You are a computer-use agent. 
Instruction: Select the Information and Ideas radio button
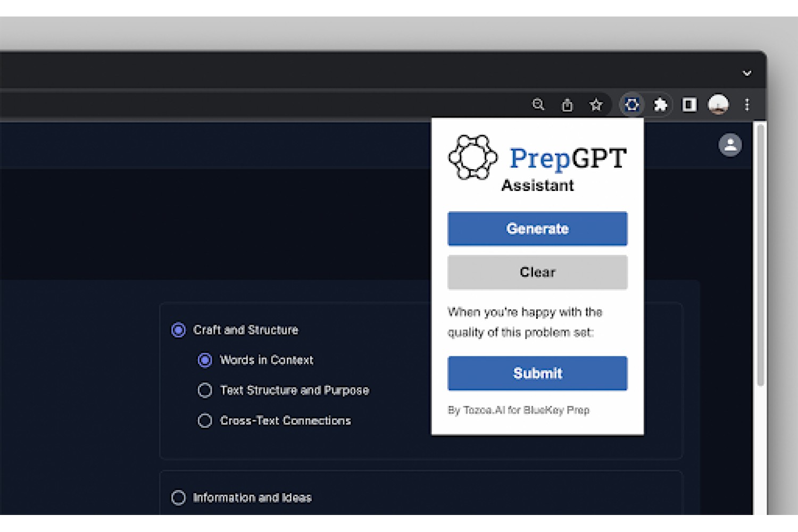pyautogui.click(x=179, y=497)
